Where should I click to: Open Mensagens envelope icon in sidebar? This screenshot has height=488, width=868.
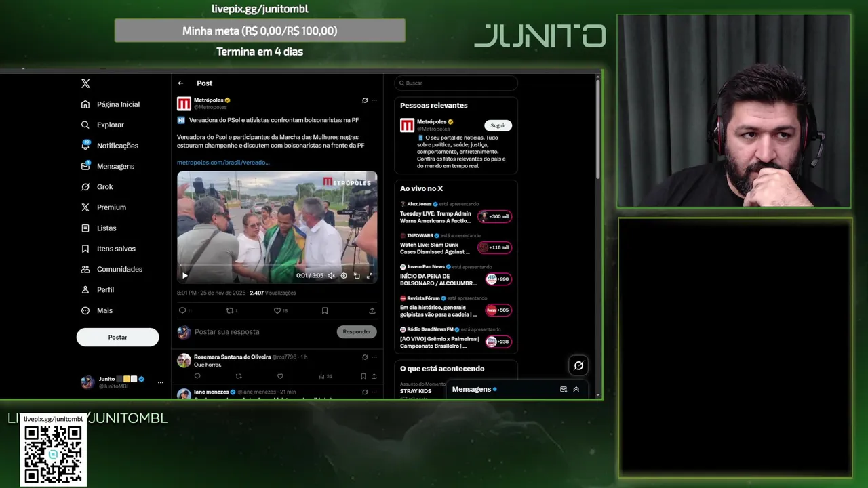click(85, 165)
